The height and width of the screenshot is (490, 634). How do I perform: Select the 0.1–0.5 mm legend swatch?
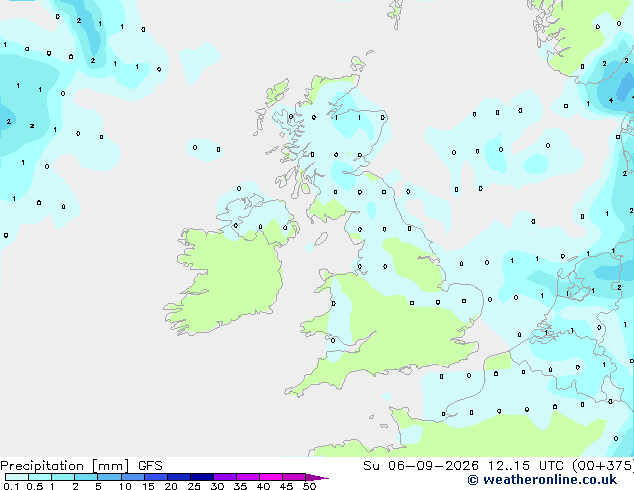pyautogui.click(x=17, y=477)
